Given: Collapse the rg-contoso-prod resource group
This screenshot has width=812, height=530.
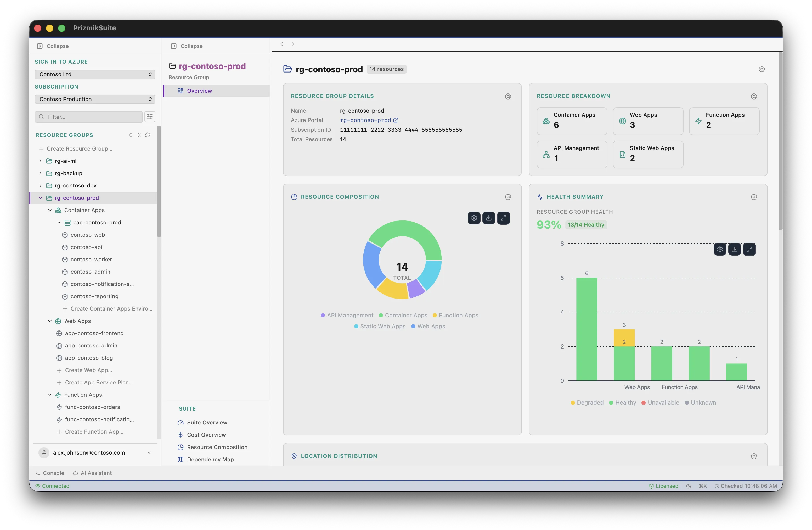Looking at the screenshot, I should click(x=40, y=198).
